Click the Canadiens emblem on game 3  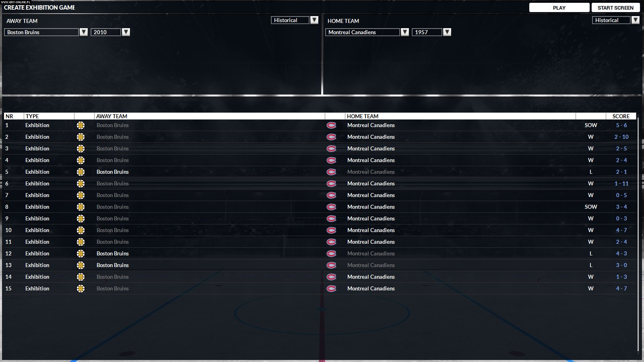(x=331, y=148)
